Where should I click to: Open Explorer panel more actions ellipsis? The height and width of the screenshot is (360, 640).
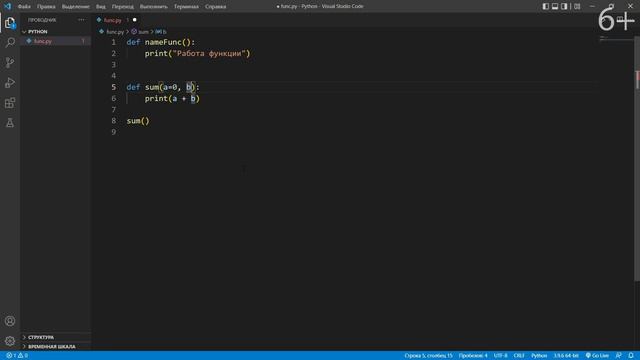[x=82, y=20]
